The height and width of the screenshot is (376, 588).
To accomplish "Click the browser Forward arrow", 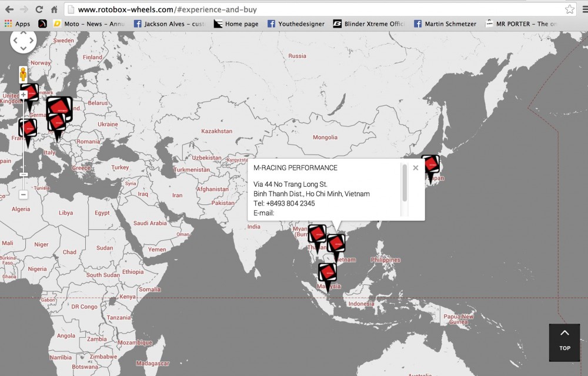I will [x=24, y=9].
